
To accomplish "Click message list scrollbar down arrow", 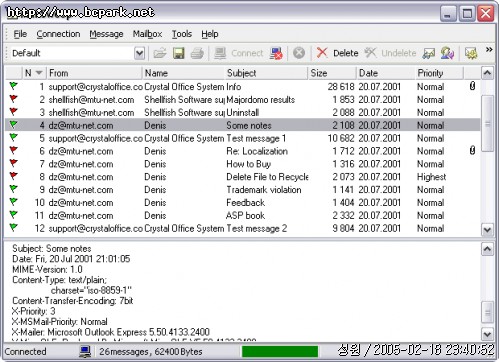I will point(487,230).
